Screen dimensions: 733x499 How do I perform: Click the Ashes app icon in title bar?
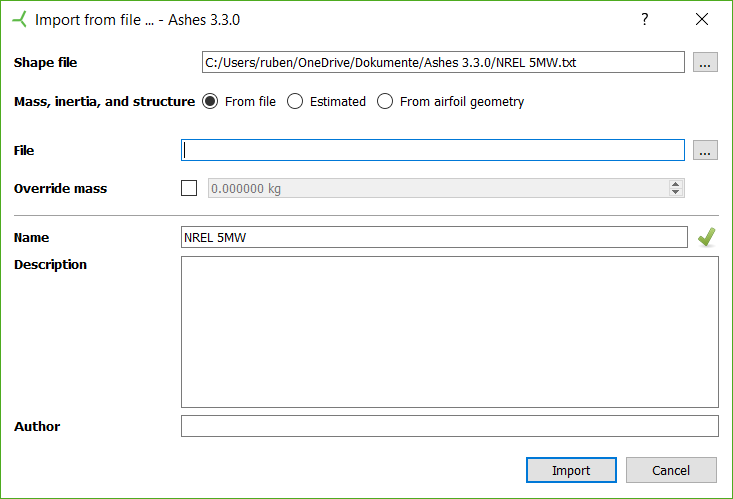(20, 19)
